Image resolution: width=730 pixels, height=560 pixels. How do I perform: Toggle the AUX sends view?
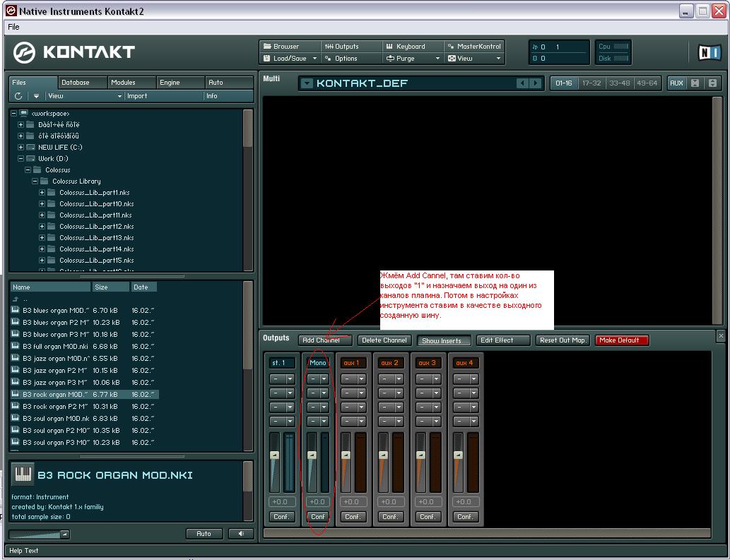pos(676,83)
